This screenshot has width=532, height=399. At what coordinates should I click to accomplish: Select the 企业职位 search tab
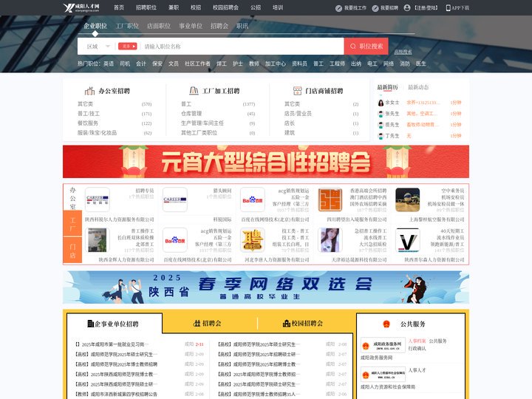point(95,26)
